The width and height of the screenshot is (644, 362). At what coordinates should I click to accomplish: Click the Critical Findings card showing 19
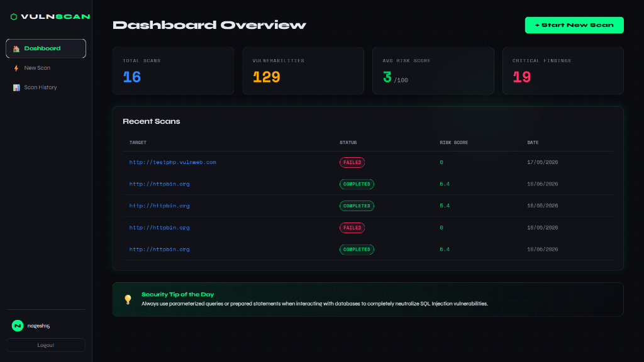[x=563, y=70]
